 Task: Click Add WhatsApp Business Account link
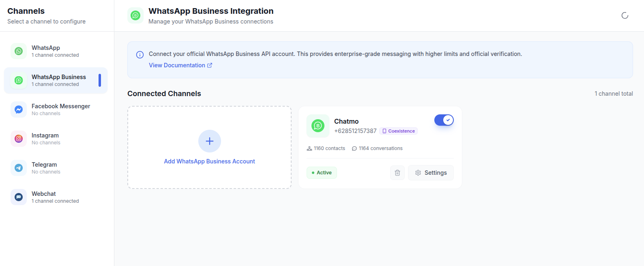(x=210, y=161)
